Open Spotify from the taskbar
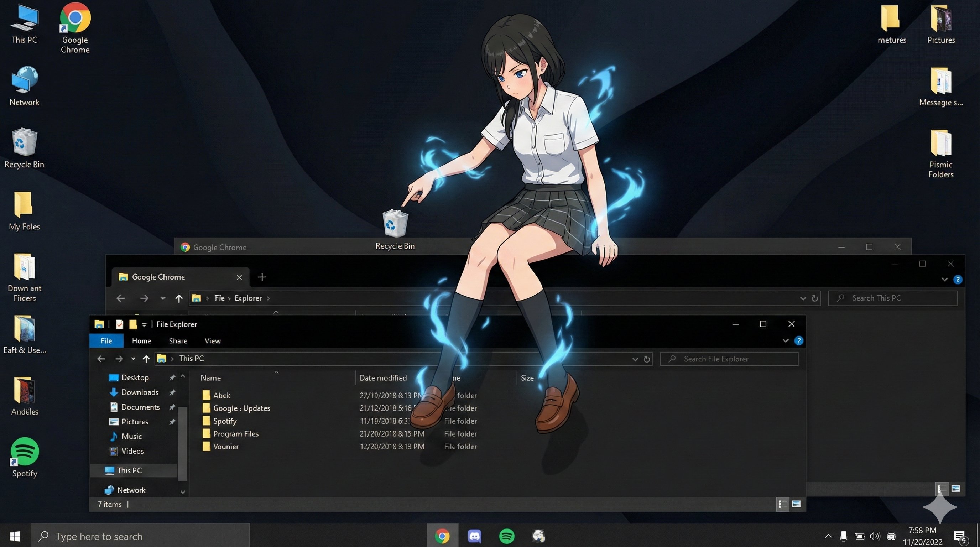The width and height of the screenshot is (980, 547). click(506, 536)
